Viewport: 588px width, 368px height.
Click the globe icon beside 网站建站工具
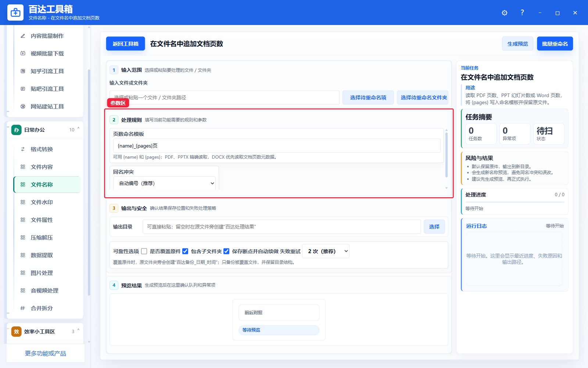click(x=23, y=107)
